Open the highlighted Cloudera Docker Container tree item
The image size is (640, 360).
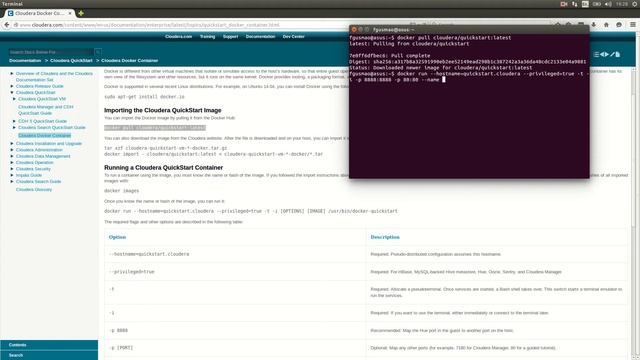[44, 136]
